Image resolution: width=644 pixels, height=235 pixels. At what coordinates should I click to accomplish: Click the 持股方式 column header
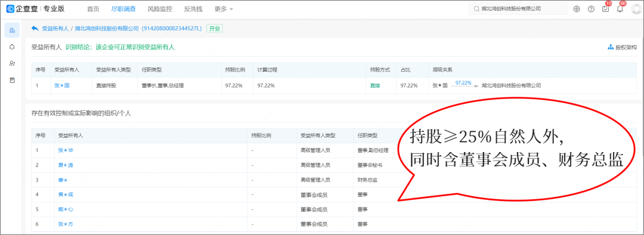coord(380,70)
